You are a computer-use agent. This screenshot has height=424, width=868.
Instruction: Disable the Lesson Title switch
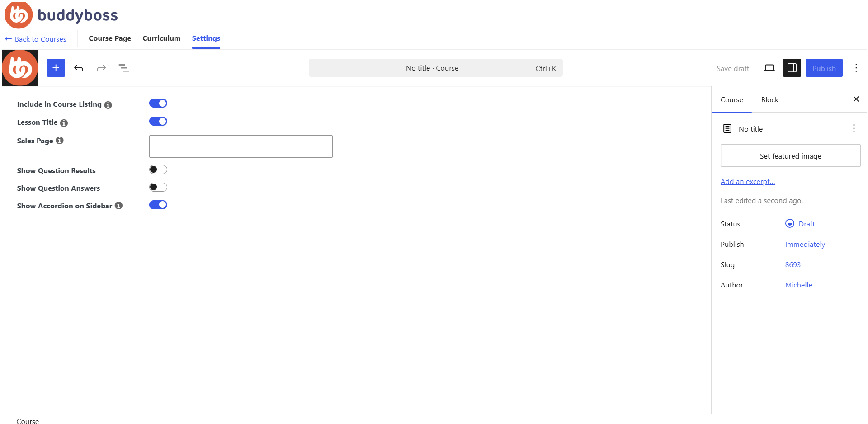click(x=158, y=121)
